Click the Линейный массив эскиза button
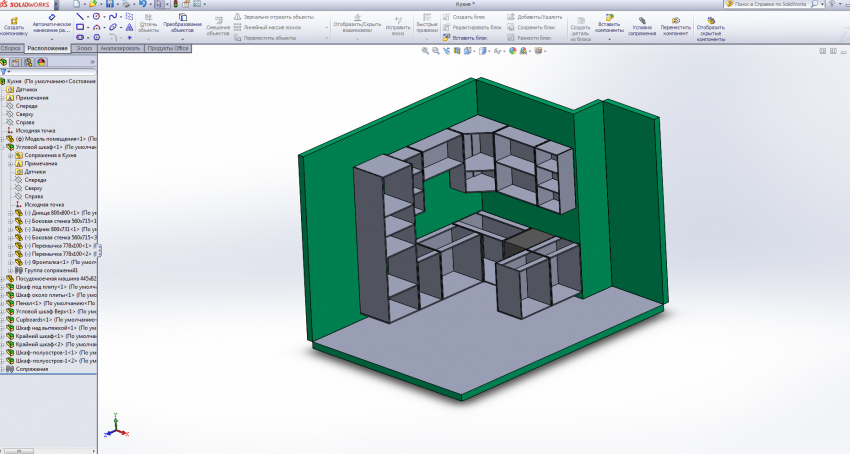The image size is (850, 454). pos(267,27)
